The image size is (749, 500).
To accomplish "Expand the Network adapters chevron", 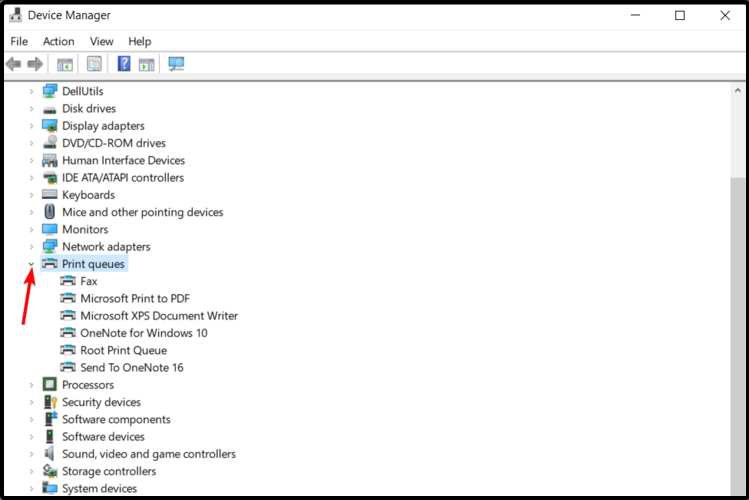I will pos(32,247).
